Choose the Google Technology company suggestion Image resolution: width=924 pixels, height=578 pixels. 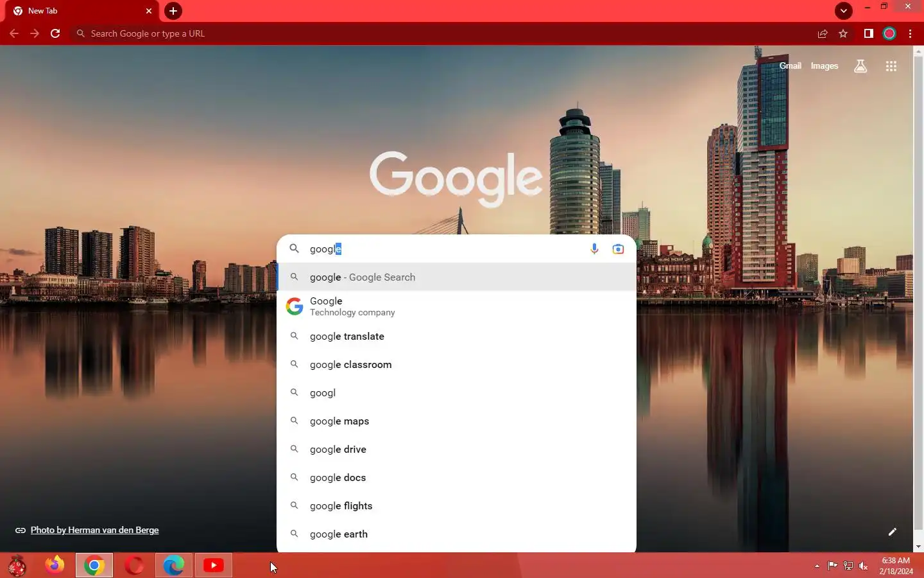click(456, 306)
